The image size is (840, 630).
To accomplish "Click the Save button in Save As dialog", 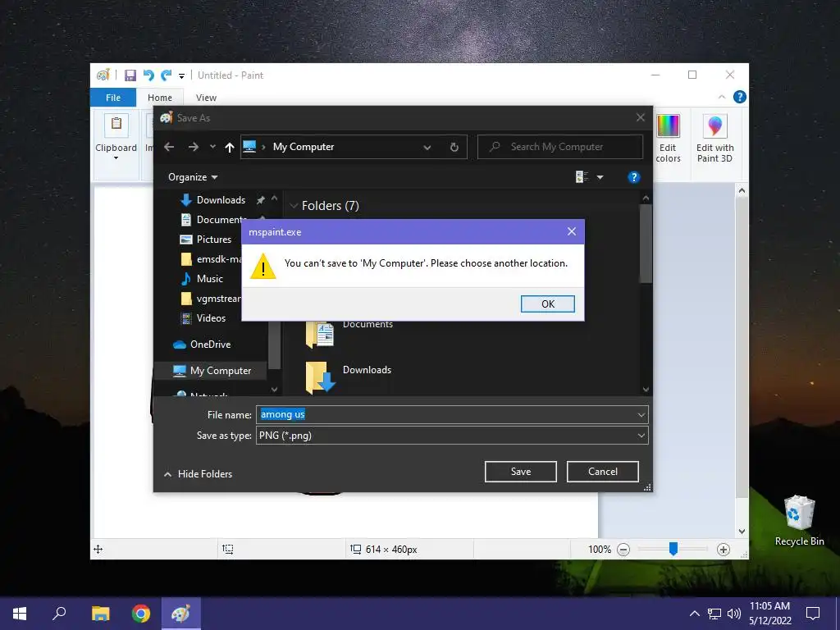I will (521, 472).
